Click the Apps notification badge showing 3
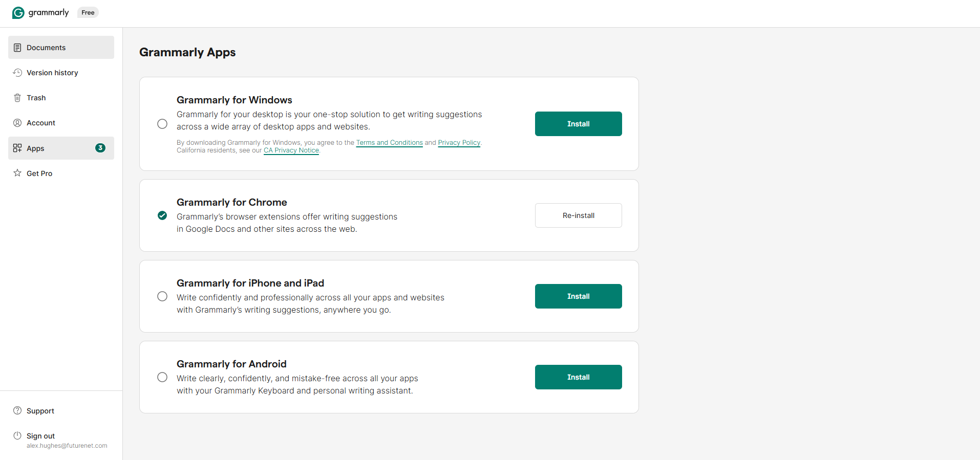This screenshot has height=460, width=980. [x=100, y=148]
